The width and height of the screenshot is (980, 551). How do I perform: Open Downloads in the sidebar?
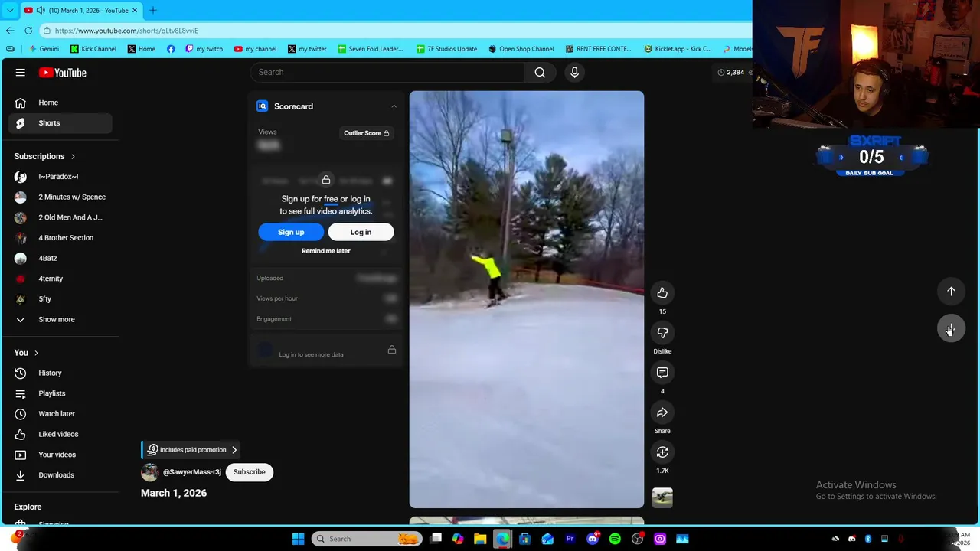coord(60,475)
